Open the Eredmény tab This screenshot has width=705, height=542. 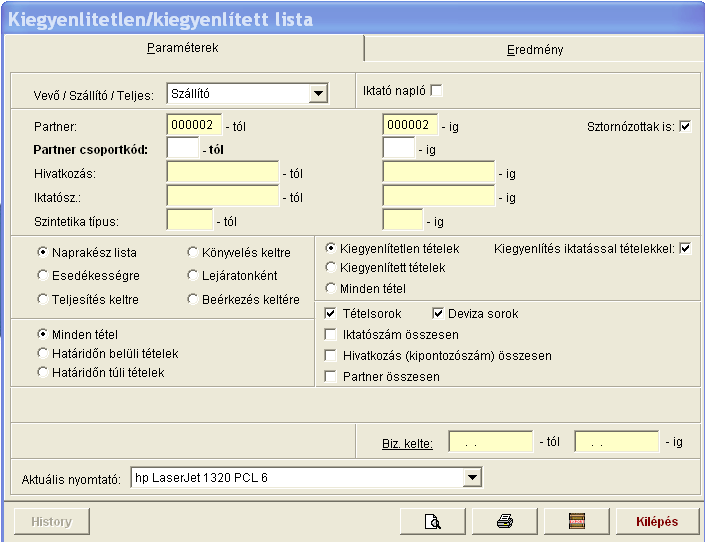pyautogui.click(x=535, y=49)
